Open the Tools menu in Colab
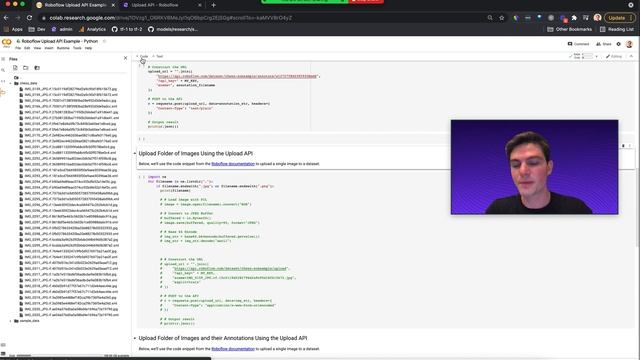640x360 pixels. click(x=77, y=48)
